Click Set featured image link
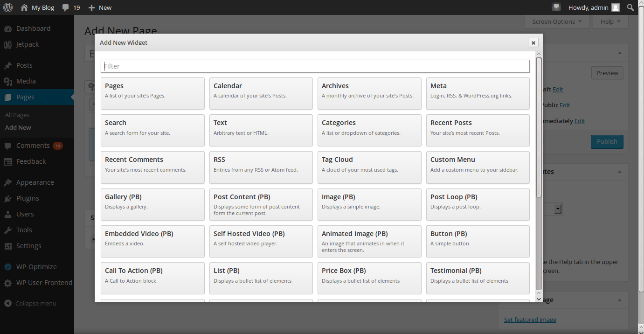Viewport: 644px width, 334px height. coord(530,320)
